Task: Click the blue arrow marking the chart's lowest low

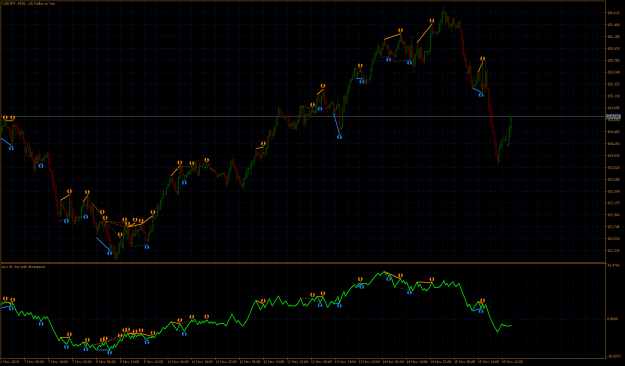Action: (110, 252)
